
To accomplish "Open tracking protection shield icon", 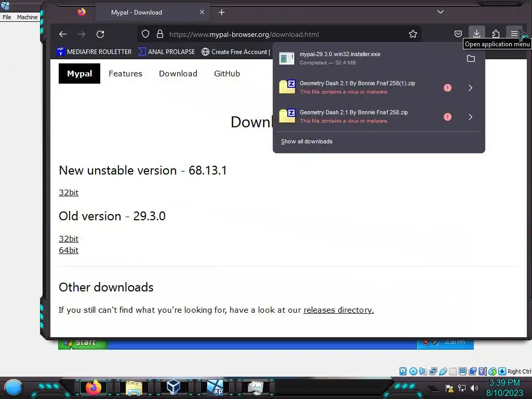I will [x=145, y=34].
